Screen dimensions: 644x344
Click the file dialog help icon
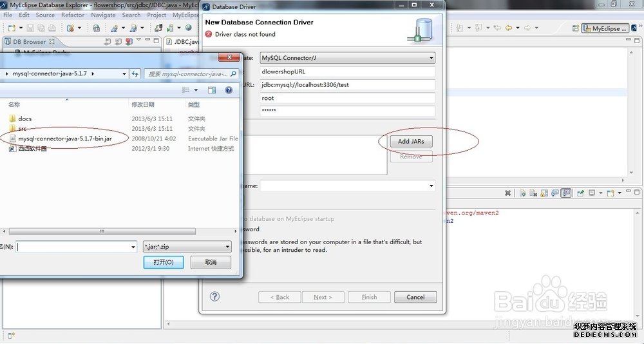pyautogui.click(x=228, y=91)
